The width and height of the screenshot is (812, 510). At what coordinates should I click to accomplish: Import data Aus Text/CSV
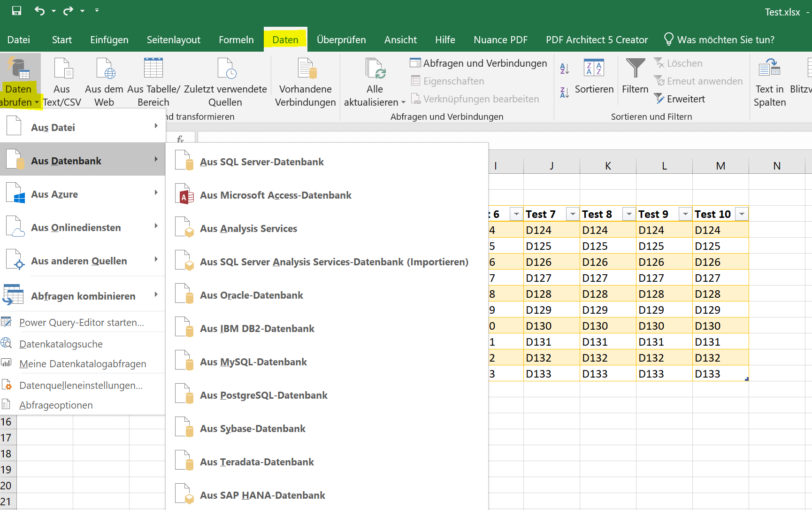(x=62, y=82)
